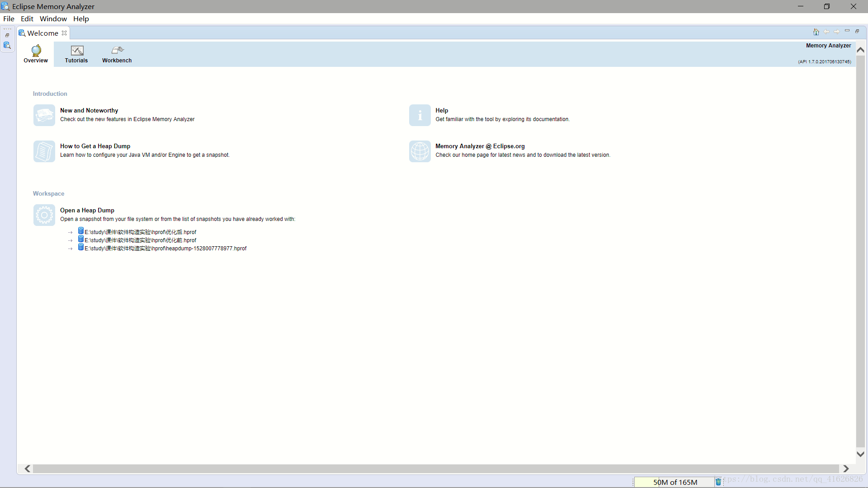Click the vertical scrollbar thumb
868x488 pixels.
coord(861,252)
